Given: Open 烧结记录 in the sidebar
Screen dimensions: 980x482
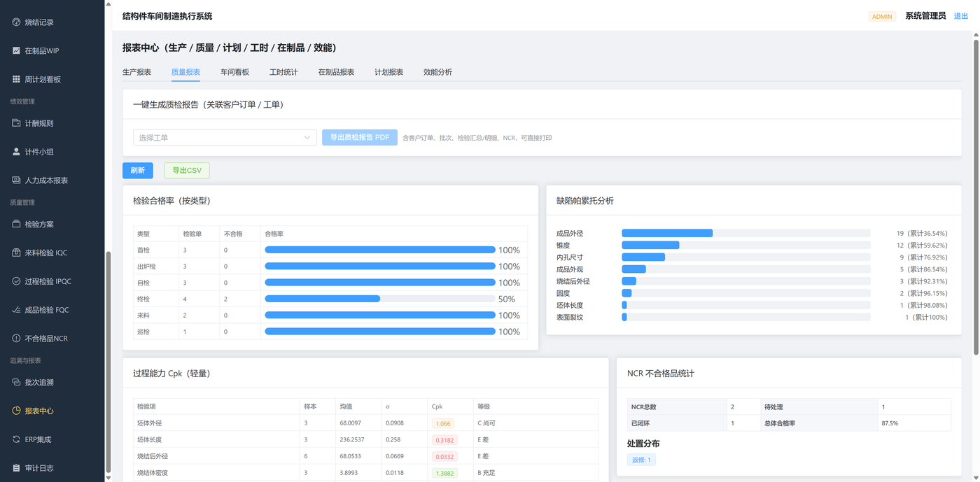Looking at the screenshot, I should coord(52,22).
